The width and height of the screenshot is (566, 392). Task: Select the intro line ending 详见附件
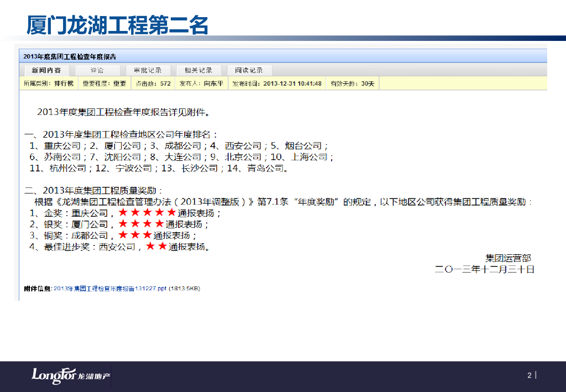(123, 112)
